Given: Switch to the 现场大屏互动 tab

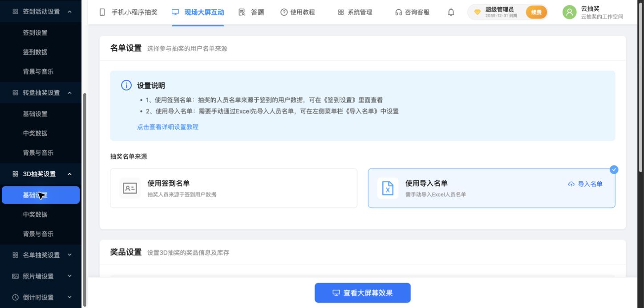Looking at the screenshot, I should (x=198, y=12).
